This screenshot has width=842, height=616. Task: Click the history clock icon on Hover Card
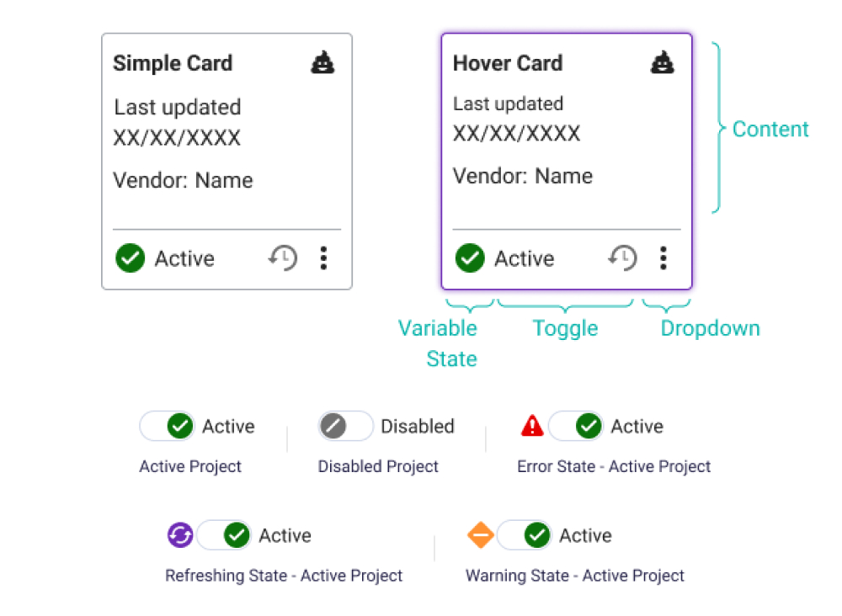tap(623, 258)
